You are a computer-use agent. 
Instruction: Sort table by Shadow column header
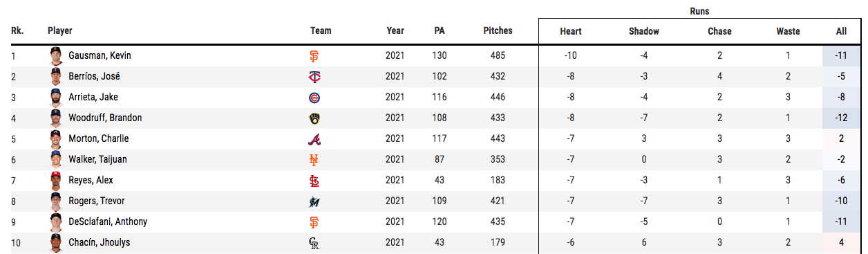644,31
